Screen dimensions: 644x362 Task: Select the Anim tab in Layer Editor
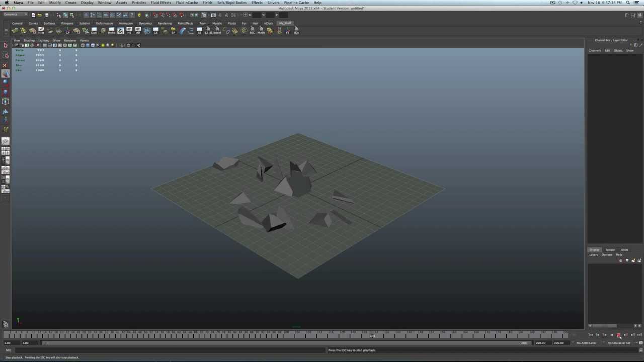click(x=624, y=249)
